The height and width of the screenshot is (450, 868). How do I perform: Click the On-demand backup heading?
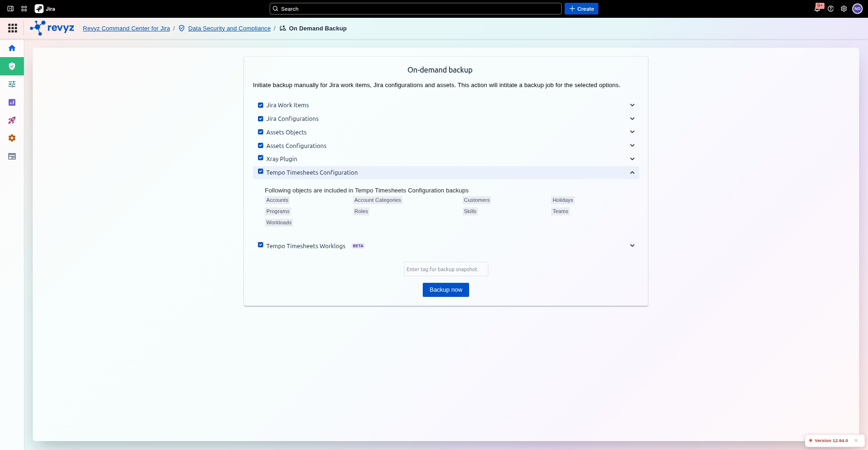(440, 70)
